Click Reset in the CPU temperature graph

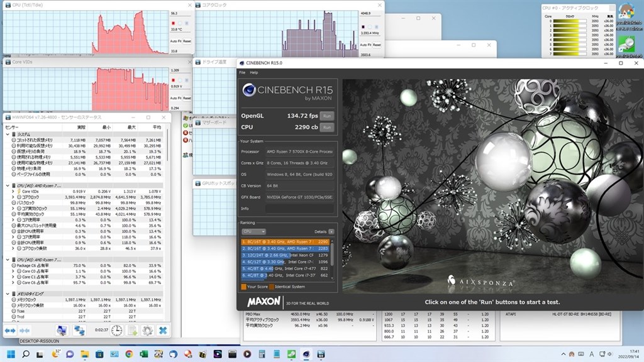[187, 41]
